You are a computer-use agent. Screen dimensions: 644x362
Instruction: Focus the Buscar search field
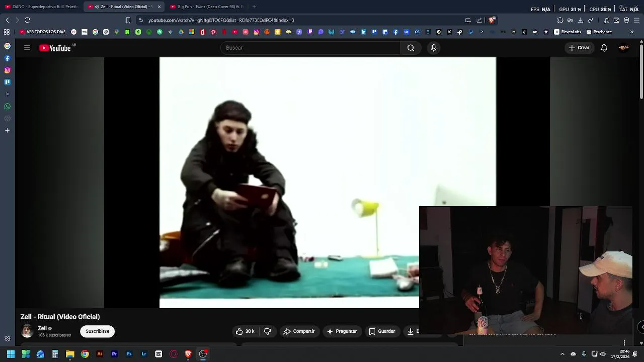click(311, 48)
